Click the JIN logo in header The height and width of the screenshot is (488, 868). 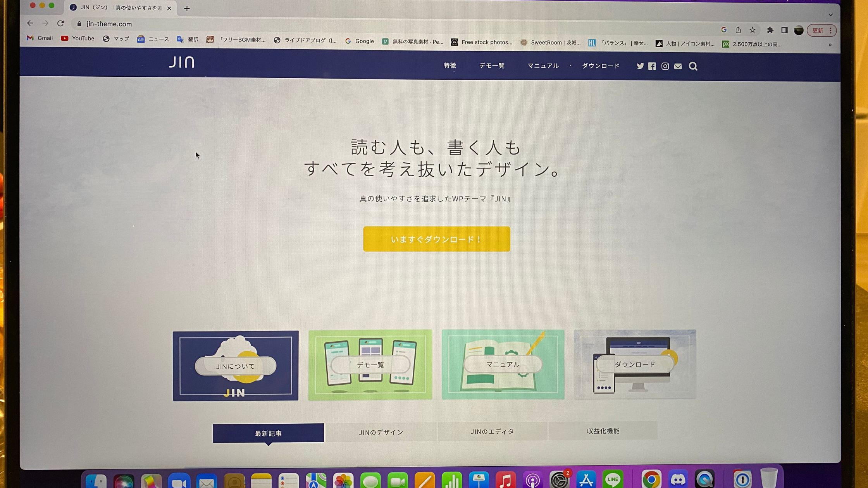point(181,62)
